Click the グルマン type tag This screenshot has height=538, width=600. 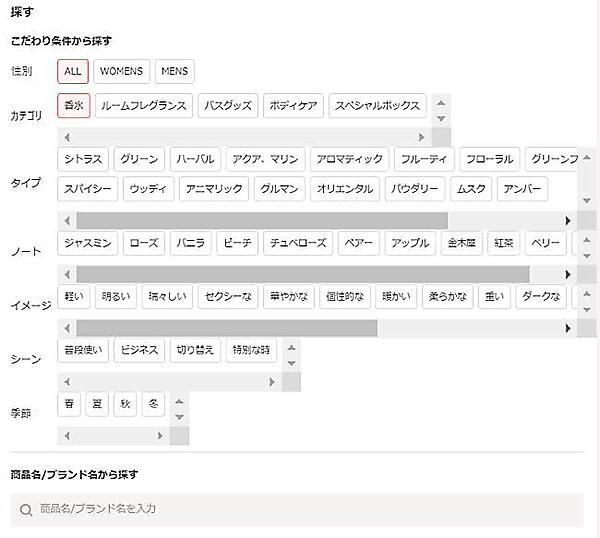click(x=279, y=189)
